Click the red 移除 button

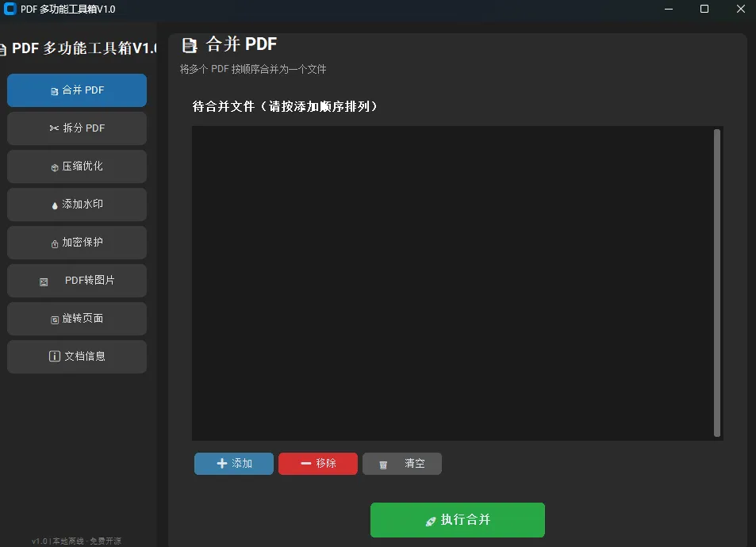click(x=318, y=464)
